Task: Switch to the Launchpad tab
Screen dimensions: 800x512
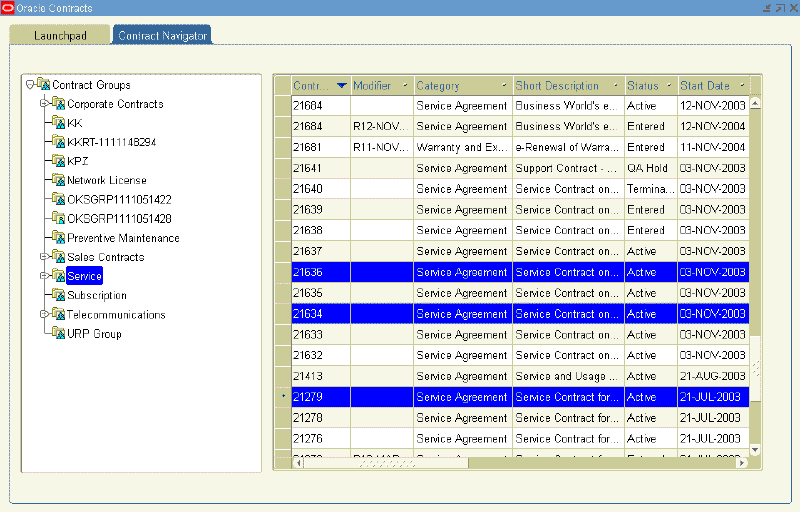Action: pos(60,35)
